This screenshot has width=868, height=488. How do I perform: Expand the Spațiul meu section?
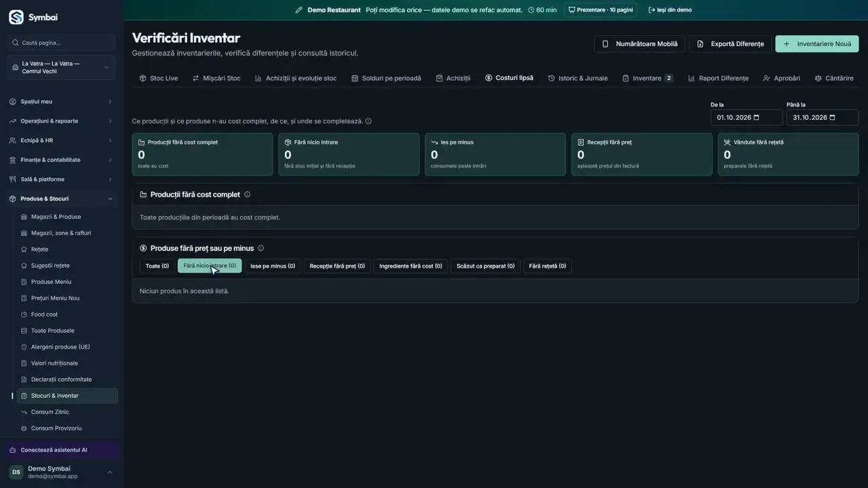click(62, 102)
